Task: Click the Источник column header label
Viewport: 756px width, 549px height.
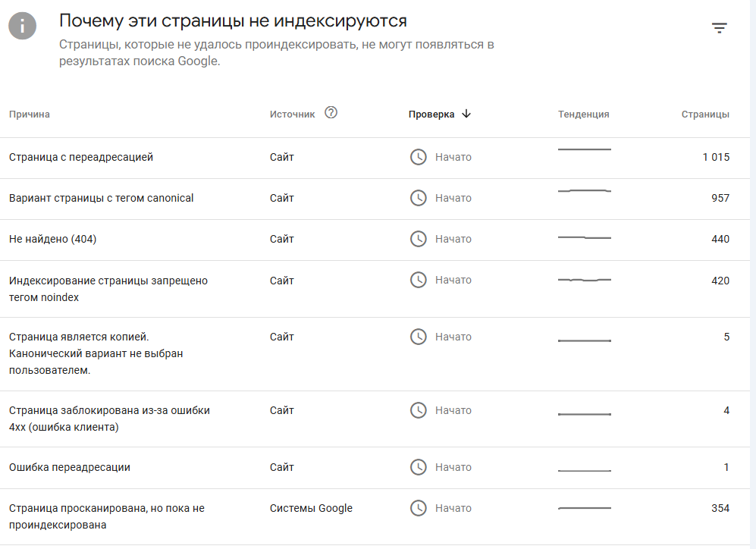Action: point(292,115)
